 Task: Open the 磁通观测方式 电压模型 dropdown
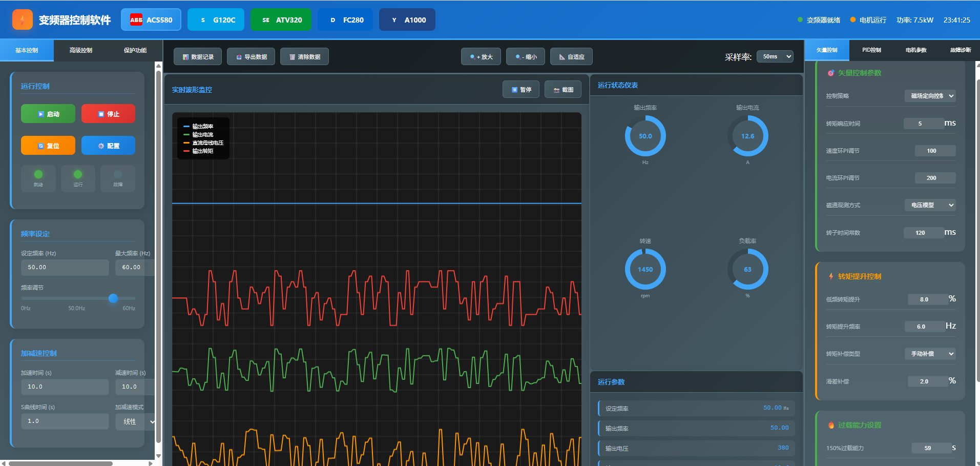click(930, 205)
